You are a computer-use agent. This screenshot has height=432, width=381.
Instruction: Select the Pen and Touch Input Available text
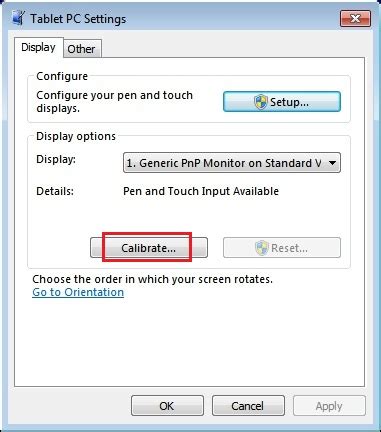(201, 191)
